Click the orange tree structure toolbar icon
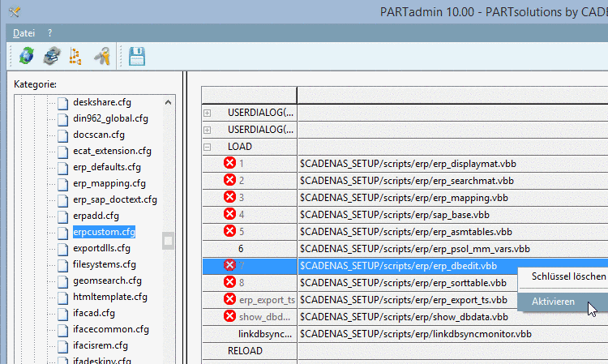This screenshot has width=608, height=364. pyautogui.click(x=75, y=56)
